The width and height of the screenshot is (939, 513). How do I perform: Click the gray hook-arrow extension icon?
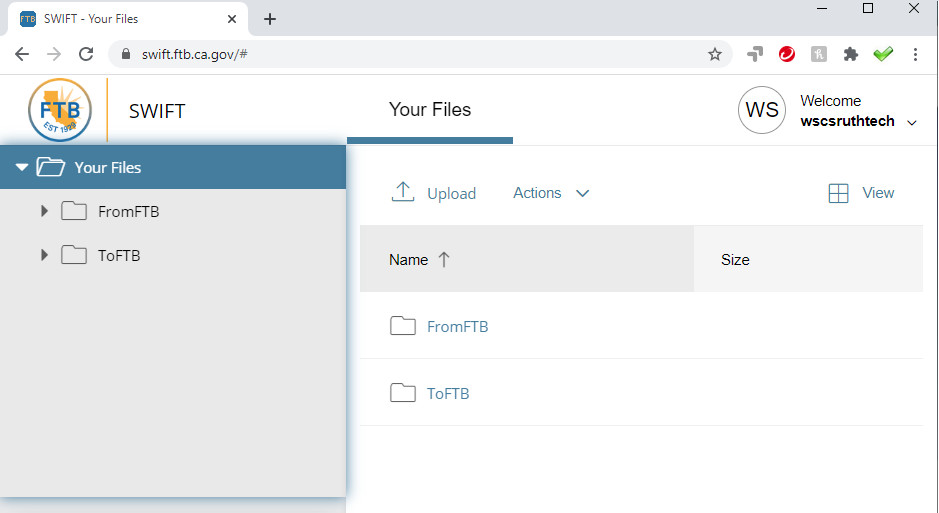tap(755, 54)
